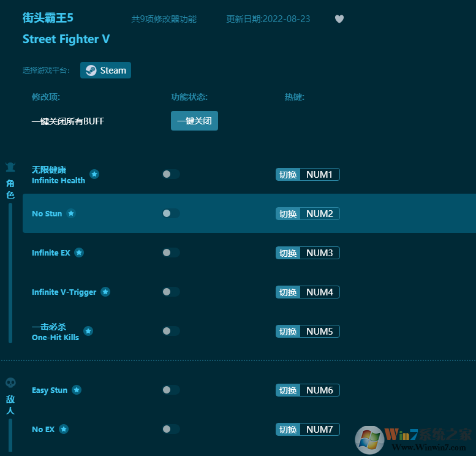
Task: Toggle the No EX switch
Action: click(171, 429)
